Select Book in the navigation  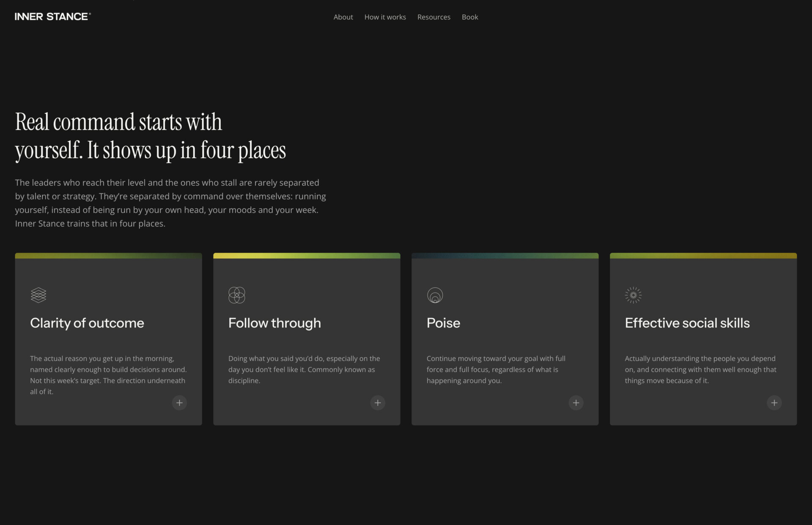coord(470,17)
